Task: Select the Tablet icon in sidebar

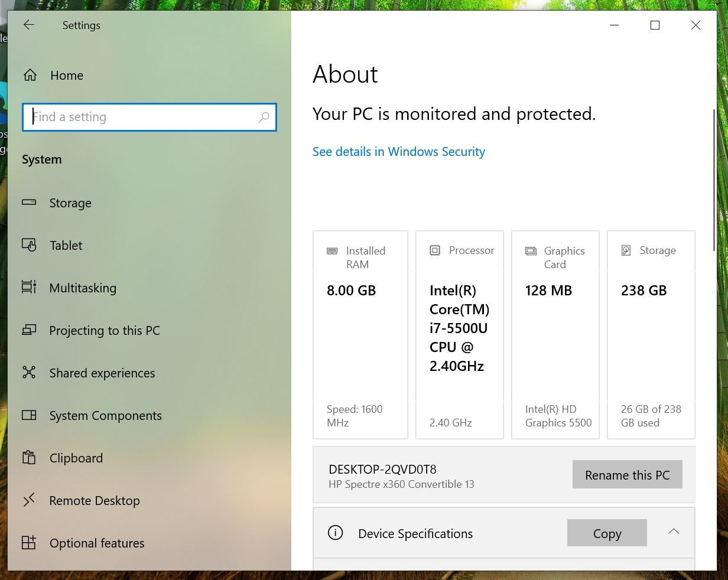Action: coord(29,245)
